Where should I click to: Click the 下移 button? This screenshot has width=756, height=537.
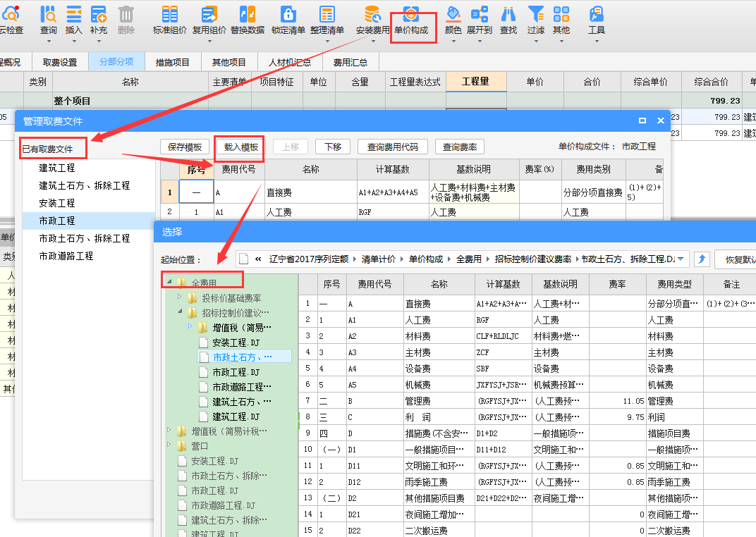333,147
